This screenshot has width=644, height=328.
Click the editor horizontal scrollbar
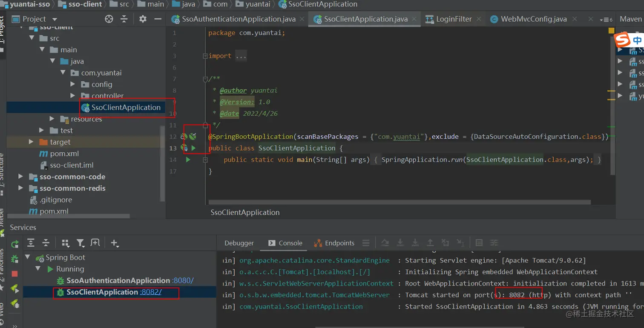point(400,202)
